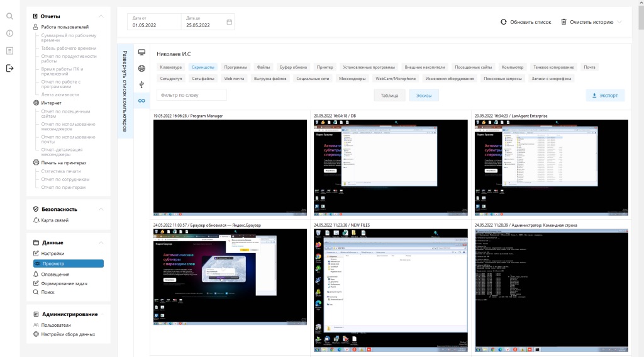Click Обновить список button

[526, 22]
